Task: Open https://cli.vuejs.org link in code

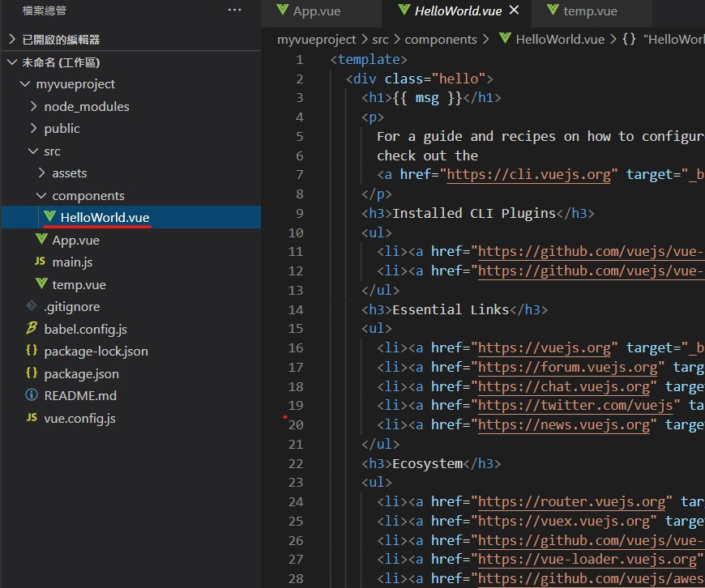Action: pyautogui.click(x=528, y=174)
